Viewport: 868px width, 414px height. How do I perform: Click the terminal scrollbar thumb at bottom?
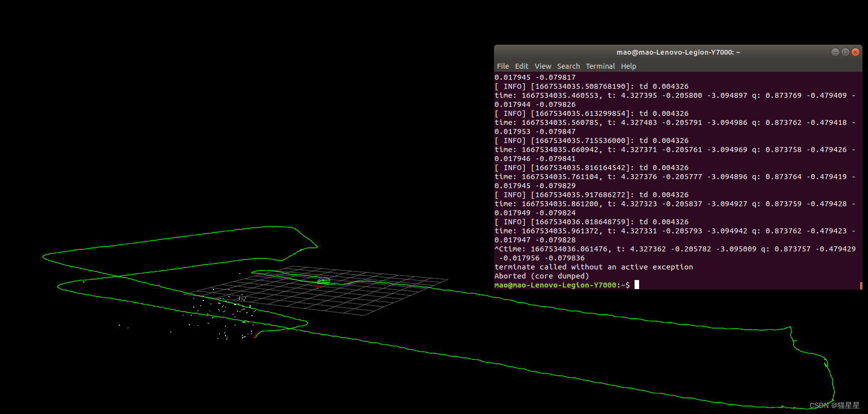[861, 286]
